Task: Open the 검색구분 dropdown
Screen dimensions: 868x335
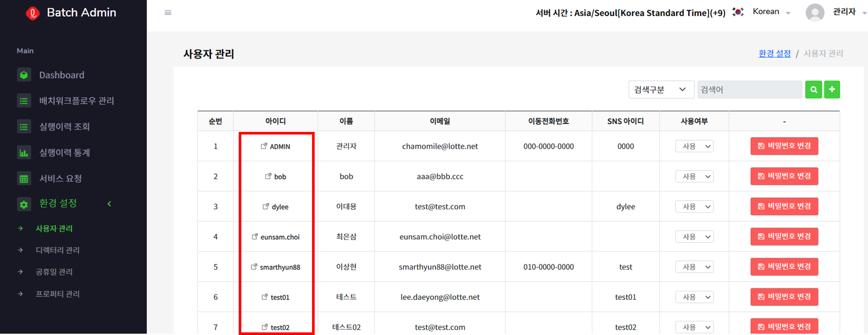Action: click(661, 90)
